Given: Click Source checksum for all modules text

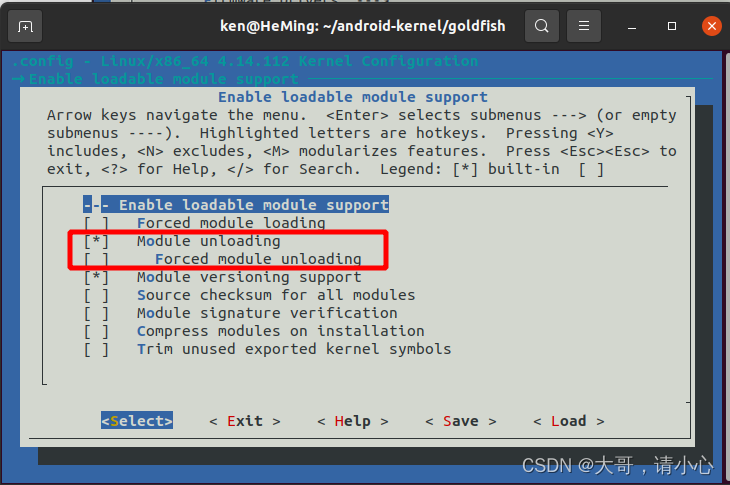Looking at the screenshot, I should [276, 295].
